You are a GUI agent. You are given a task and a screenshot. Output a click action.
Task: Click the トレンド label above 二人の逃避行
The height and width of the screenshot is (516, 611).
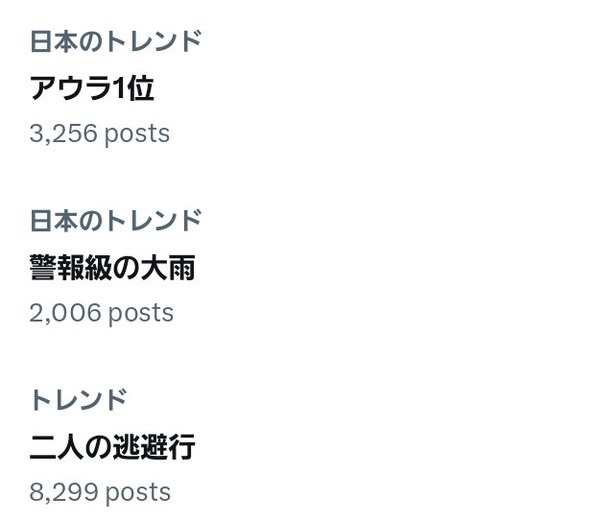(x=78, y=400)
